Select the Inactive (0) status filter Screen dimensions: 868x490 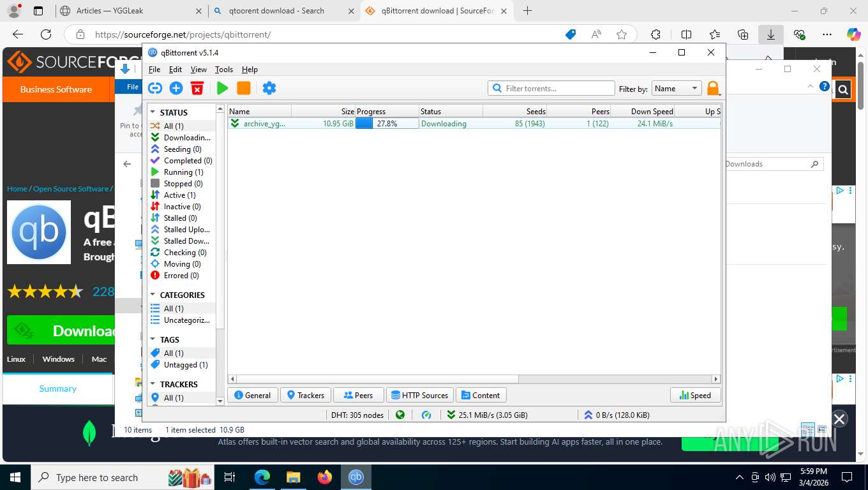181,207
